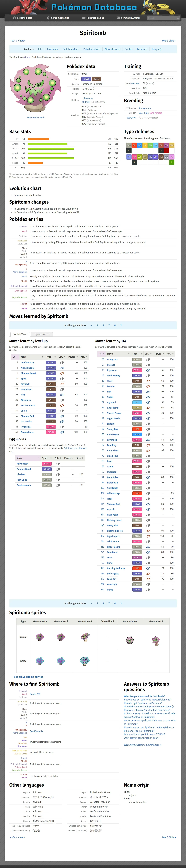Click the DARK type badge for Payback
This screenshot has height=868, width=186.
click(51, 384)
